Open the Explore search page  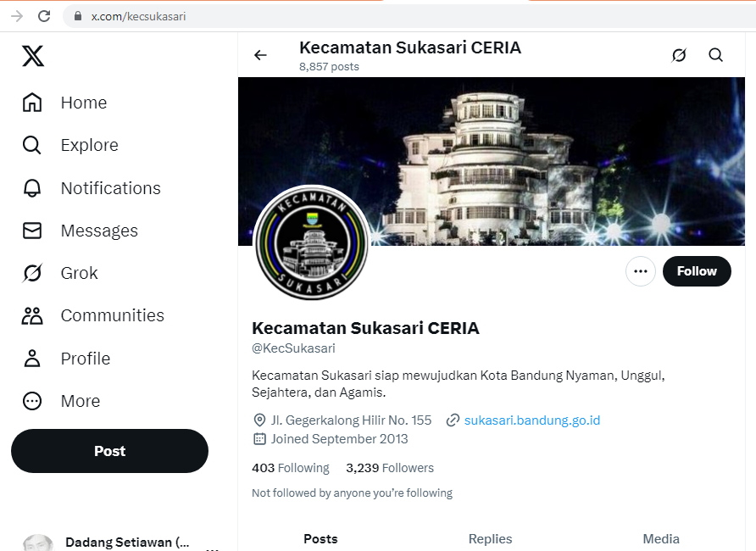pyautogui.click(x=70, y=145)
